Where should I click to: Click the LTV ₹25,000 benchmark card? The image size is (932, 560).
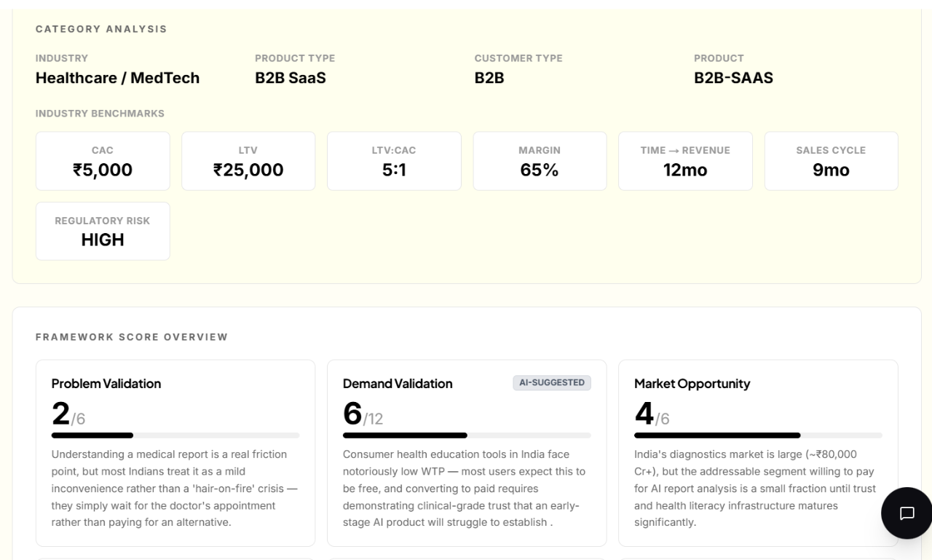(x=248, y=161)
